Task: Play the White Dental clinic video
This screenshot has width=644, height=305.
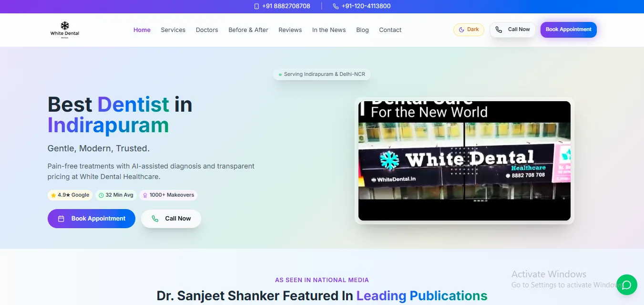Action: pos(464,161)
